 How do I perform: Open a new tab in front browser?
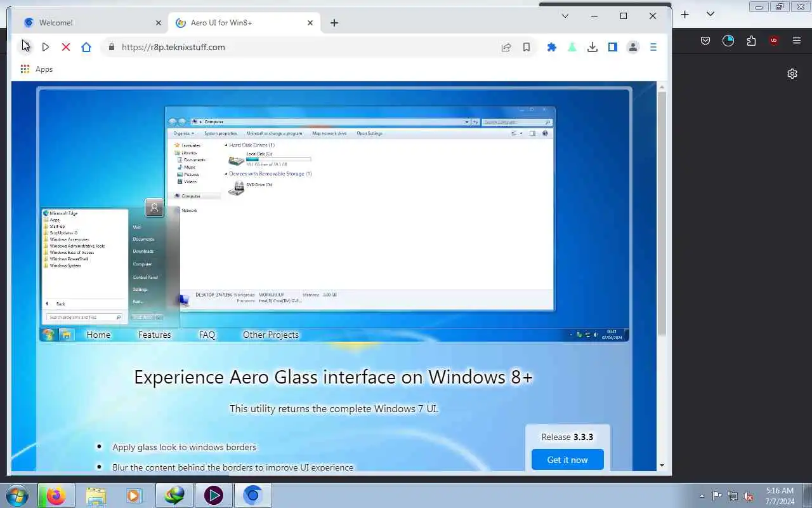(334, 23)
